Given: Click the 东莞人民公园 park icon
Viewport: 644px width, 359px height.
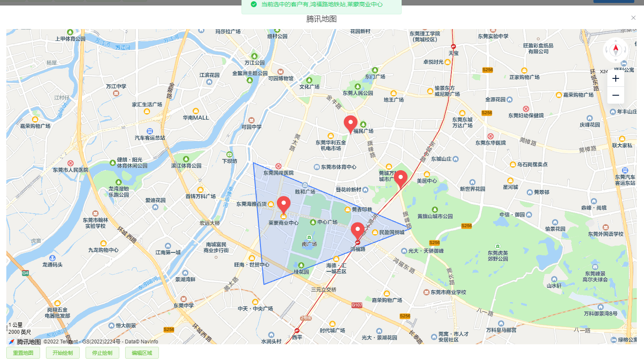Looking at the screenshot, I should click(x=357, y=86).
